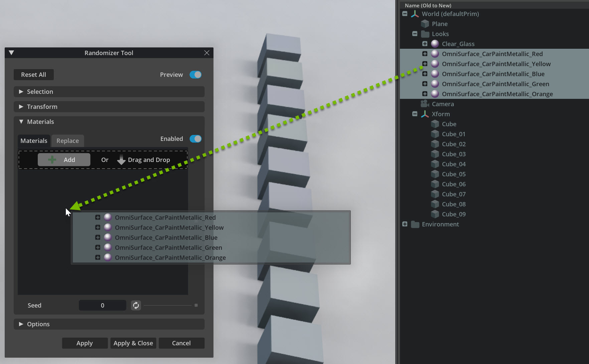This screenshot has height=364, width=589.
Task: Click the Drag and Drop zone label
Action: pyautogui.click(x=149, y=160)
